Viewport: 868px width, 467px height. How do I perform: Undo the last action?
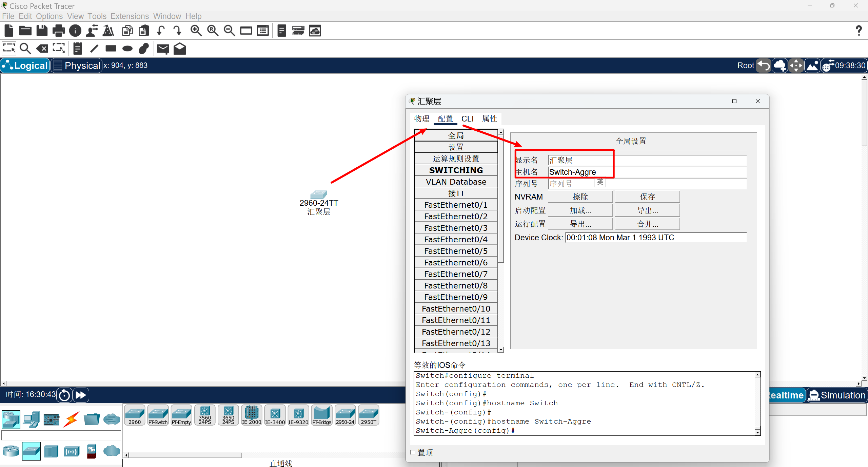[x=161, y=31]
